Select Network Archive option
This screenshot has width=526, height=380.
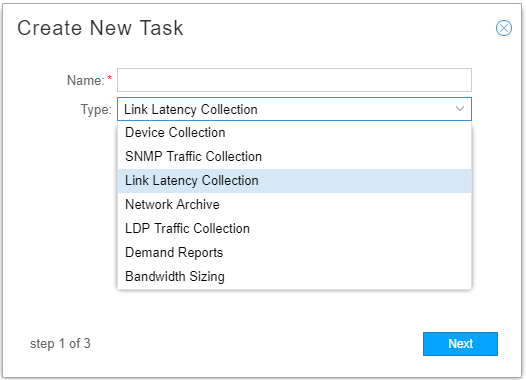[294, 205]
